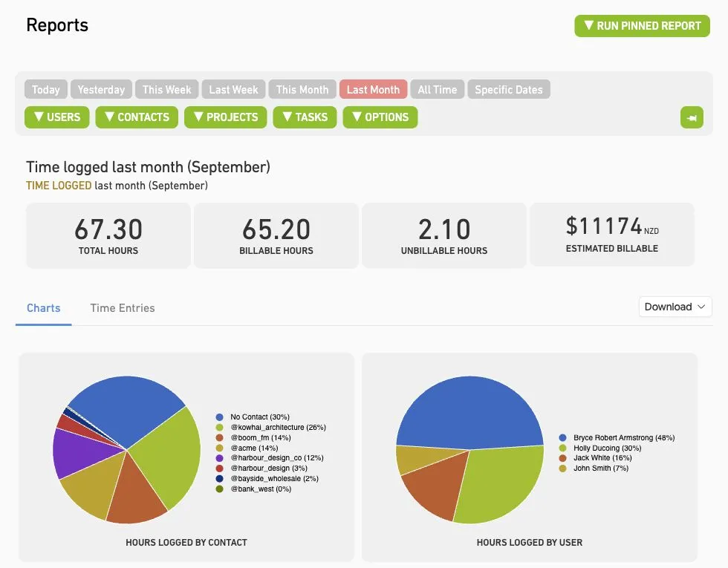728x568 pixels.
Task: Click the @boom_fm legend color dot
Action: tap(220, 437)
